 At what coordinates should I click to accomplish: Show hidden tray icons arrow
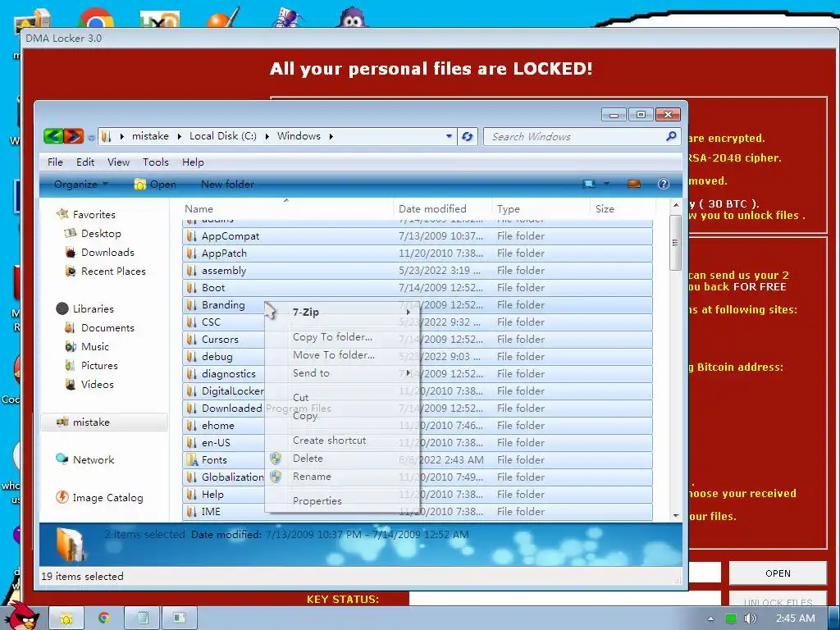tap(710, 619)
